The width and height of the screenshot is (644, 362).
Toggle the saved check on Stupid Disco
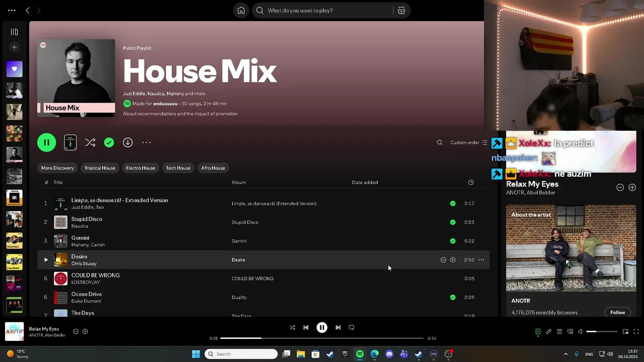coord(453,222)
